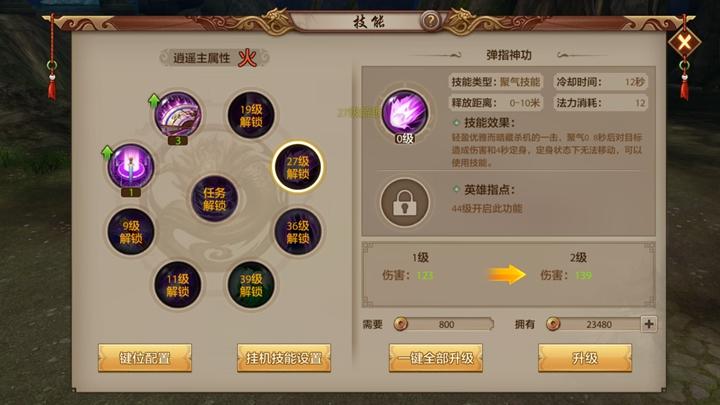Click the 升级 upgrade button
Screen dimensions: 720x405
coord(585,358)
